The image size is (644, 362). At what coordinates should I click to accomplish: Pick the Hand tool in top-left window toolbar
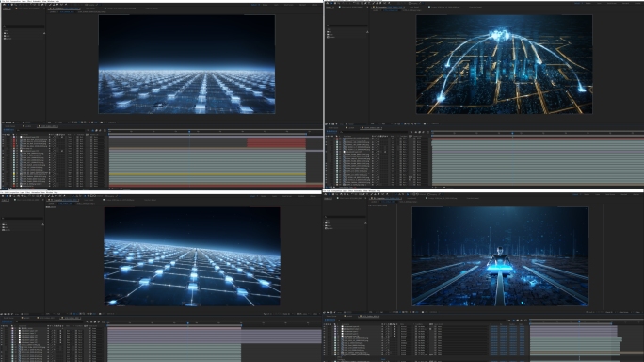[x=12, y=5]
